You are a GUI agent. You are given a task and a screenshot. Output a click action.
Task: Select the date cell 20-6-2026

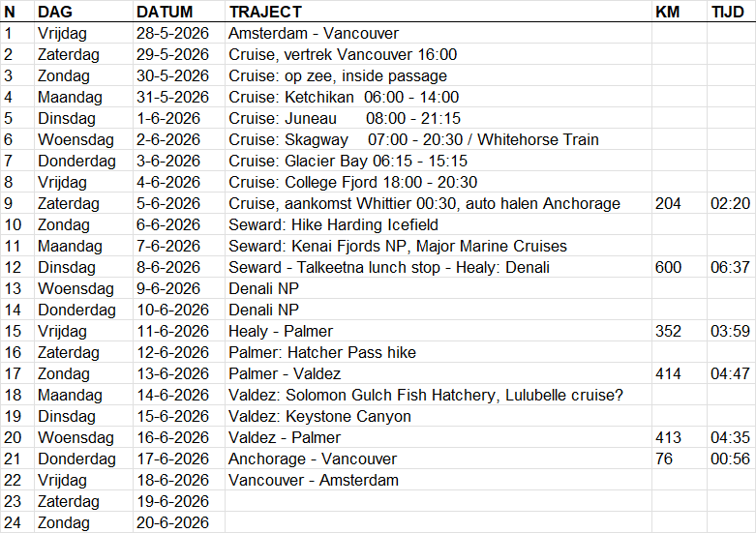(179, 522)
